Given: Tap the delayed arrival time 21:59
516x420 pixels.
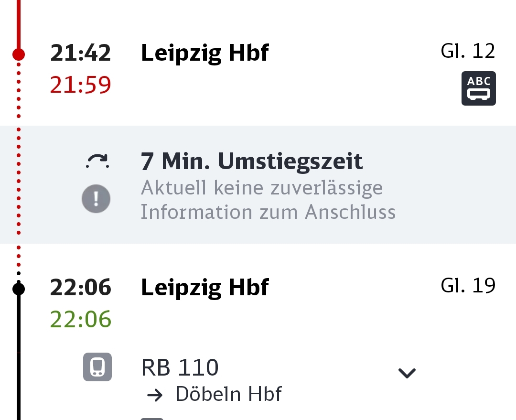Looking at the screenshot, I should [81, 85].
